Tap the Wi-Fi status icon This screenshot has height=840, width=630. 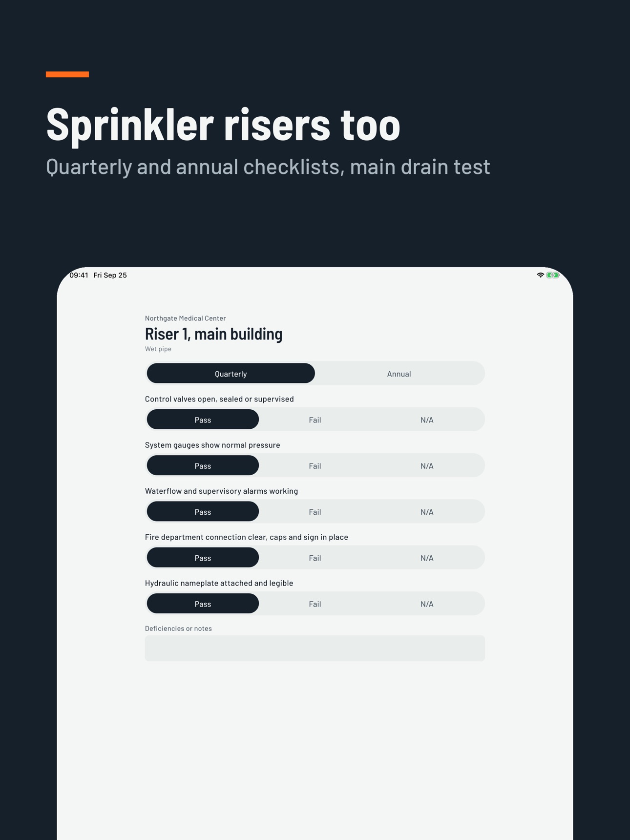pyautogui.click(x=540, y=275)
